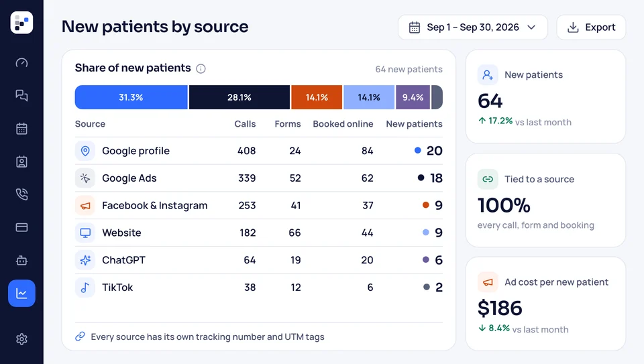Viewport: 644px width, 364px height.
Task: Click the link icon in tracking footer note
Action: click(x=80, y=337)
